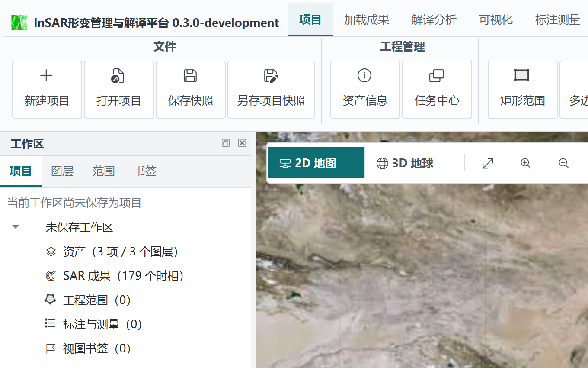Click the 未保存工作区 label

(79, 227)
